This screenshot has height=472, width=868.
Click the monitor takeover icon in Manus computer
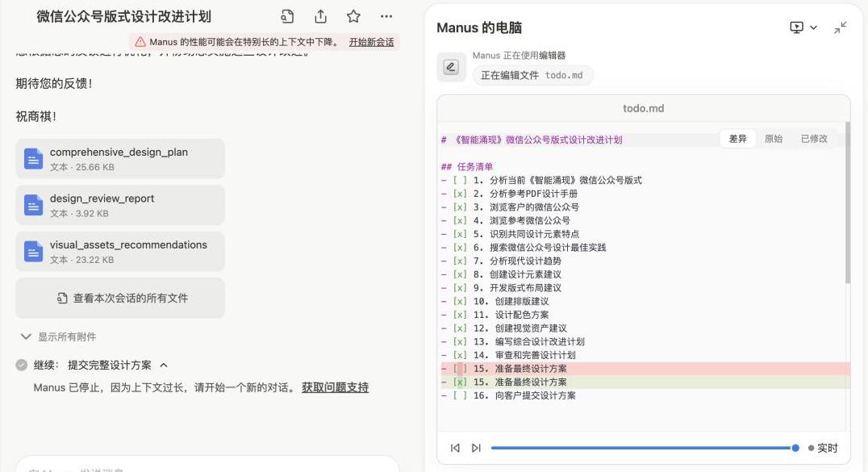[x=796, y=27]
